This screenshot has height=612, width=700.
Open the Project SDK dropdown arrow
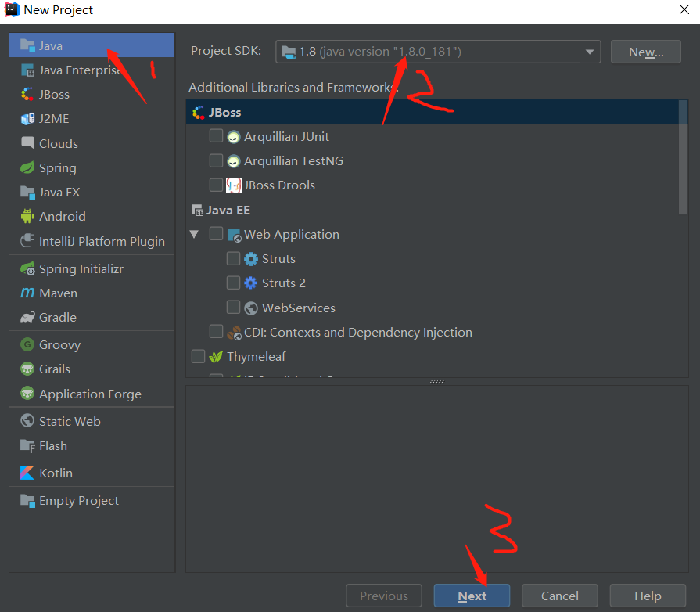[x=589, y=52]
